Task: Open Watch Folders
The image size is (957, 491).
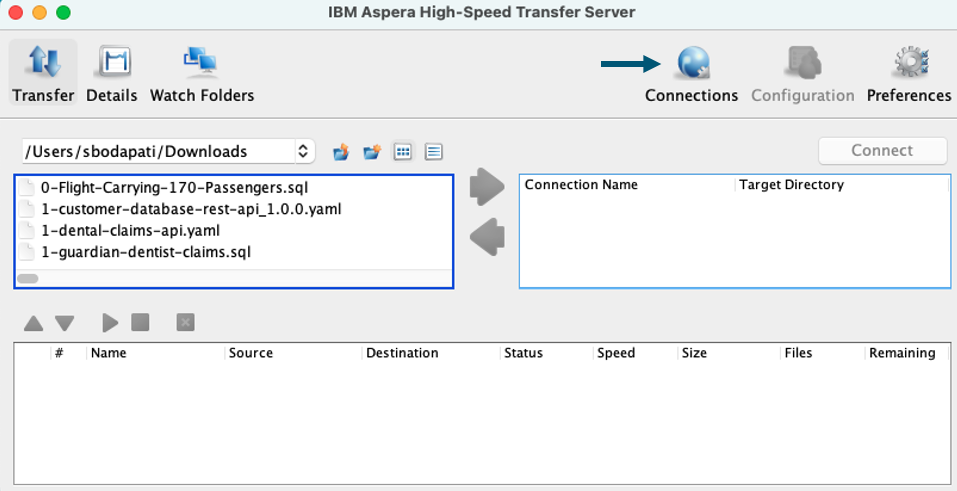Action: (x=202, y=73)
